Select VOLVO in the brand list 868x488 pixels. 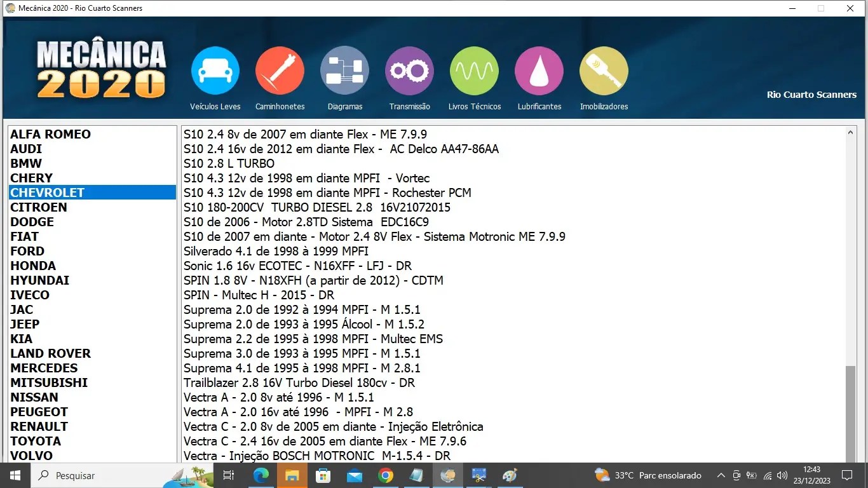click(92, 456)
